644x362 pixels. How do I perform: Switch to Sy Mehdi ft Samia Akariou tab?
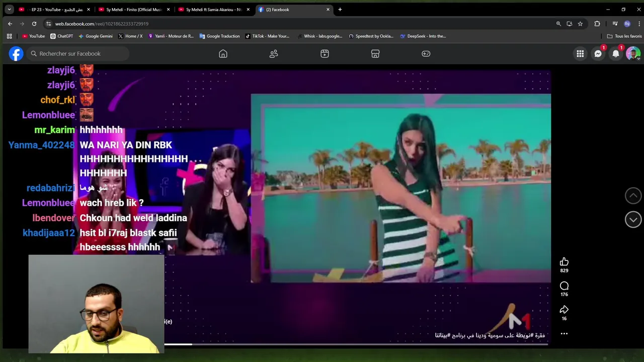tap(213, 10)
